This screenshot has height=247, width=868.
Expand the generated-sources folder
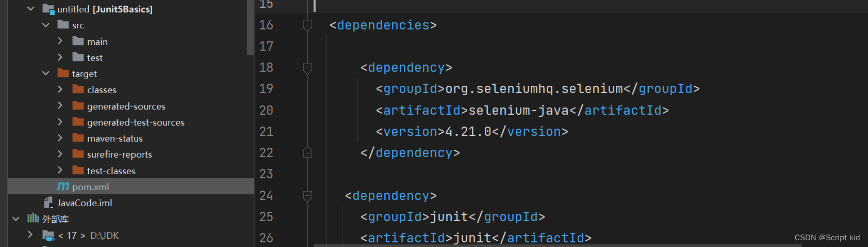click(60, 105)
